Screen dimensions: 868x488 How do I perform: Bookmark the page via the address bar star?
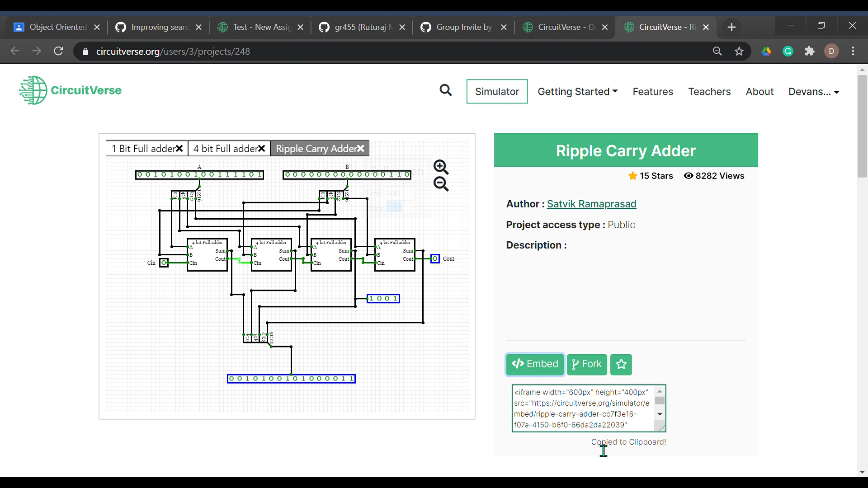tap(739, 51)
